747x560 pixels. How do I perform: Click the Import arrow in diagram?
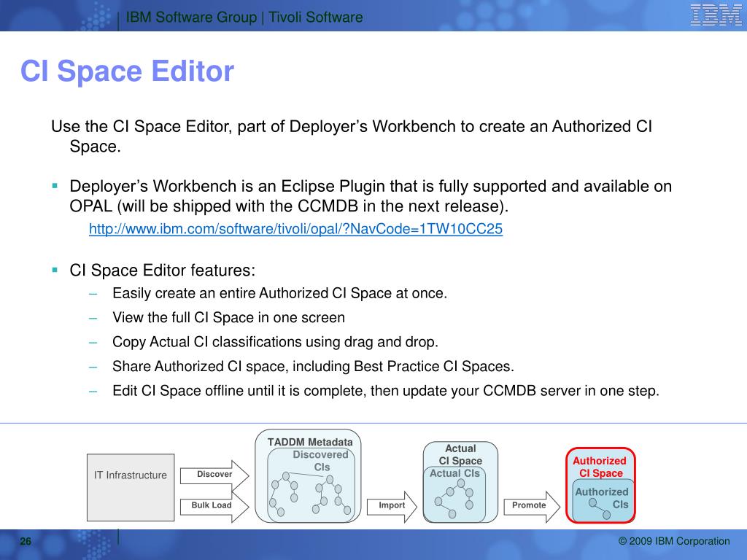pyautogui.click(x=392, y=505)
